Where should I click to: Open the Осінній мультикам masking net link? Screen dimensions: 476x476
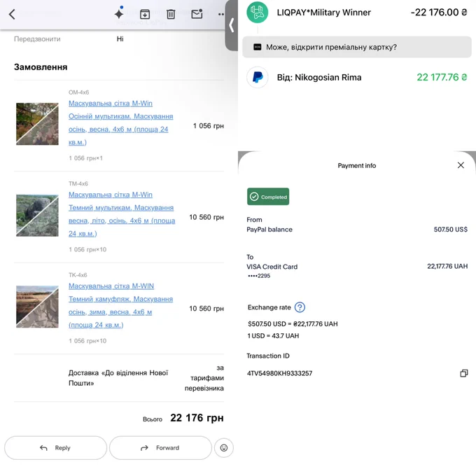point(121,122)
